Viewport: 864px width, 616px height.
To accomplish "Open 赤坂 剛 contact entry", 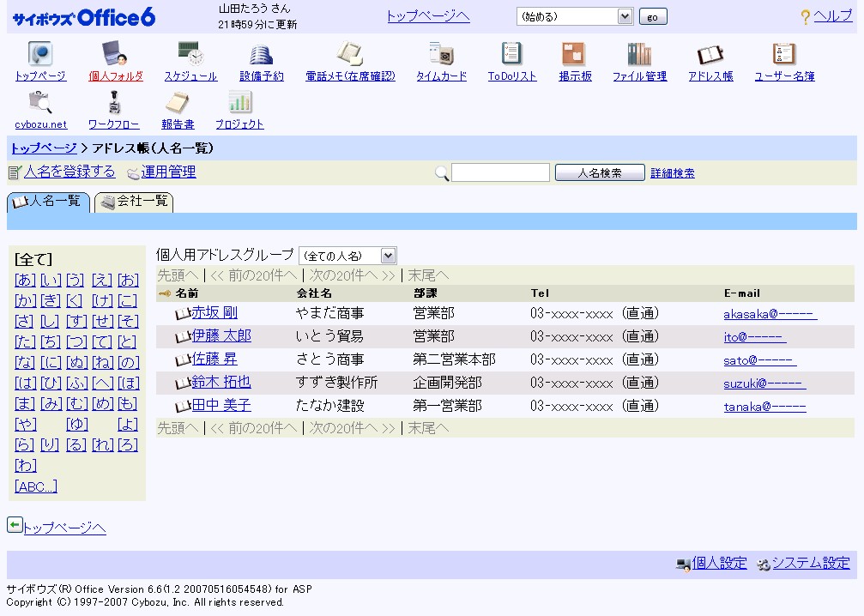I will coord(214,312).
